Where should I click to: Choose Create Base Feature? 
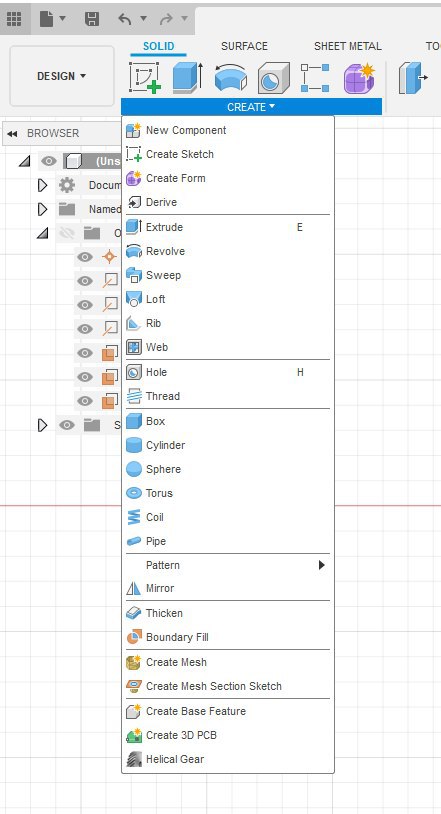click(228, 711)
